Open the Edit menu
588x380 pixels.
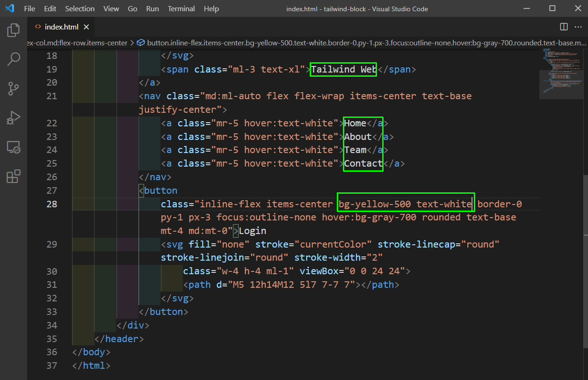point(50,8)
